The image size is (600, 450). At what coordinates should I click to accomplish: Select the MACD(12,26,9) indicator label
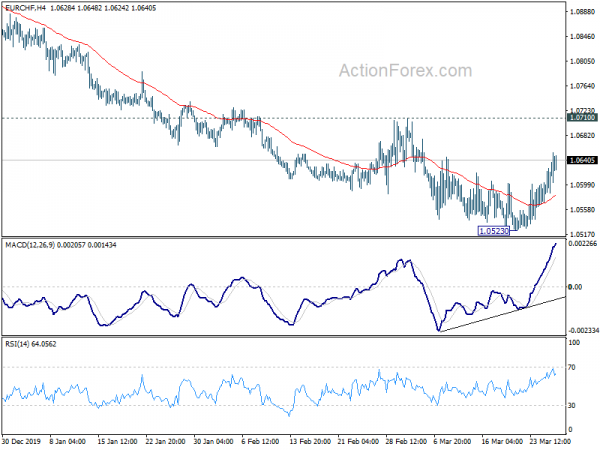point(30,245)
